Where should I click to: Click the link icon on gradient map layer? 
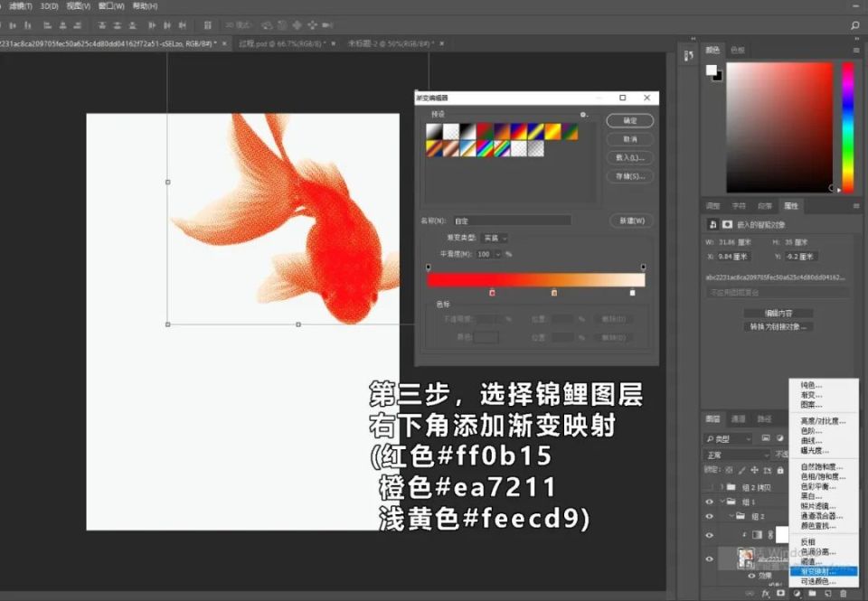(770, 535)
